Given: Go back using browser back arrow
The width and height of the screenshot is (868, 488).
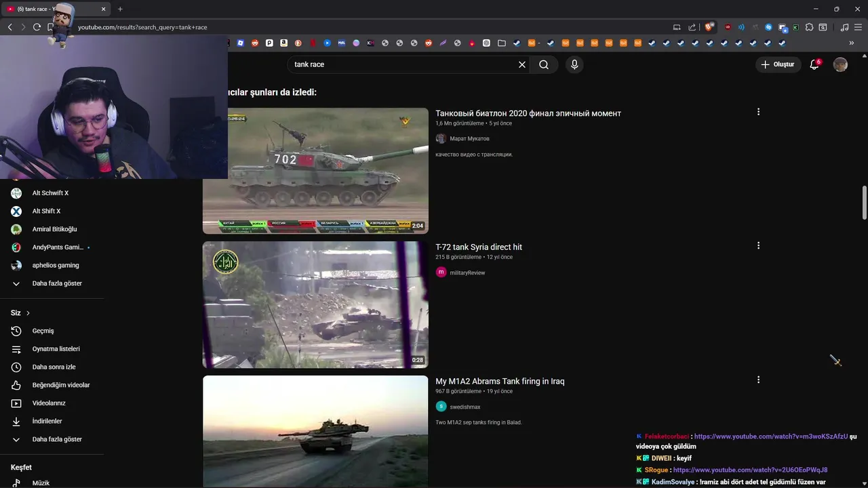Looking at the screenshot, I should coord(9,27).
